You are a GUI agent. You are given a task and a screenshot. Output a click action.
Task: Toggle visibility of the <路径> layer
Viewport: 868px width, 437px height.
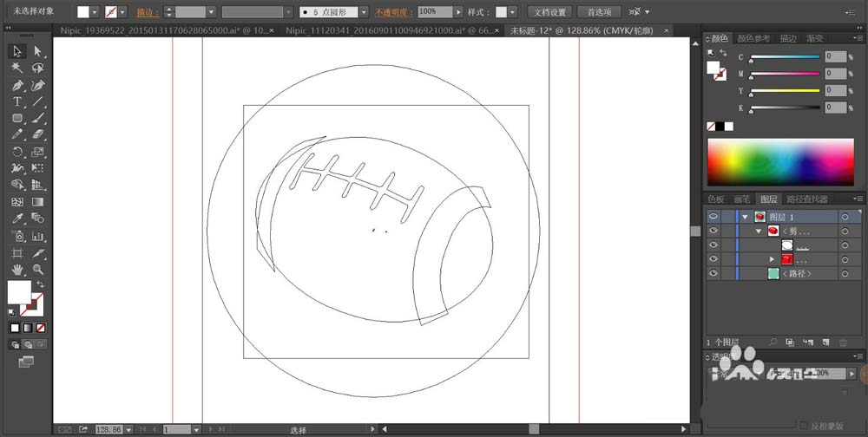[x=713, y=273]
